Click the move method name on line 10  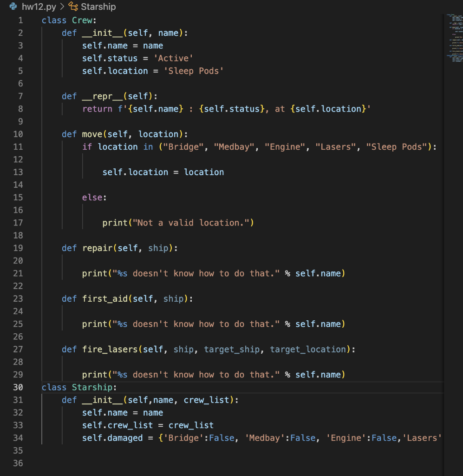(91, 134)
